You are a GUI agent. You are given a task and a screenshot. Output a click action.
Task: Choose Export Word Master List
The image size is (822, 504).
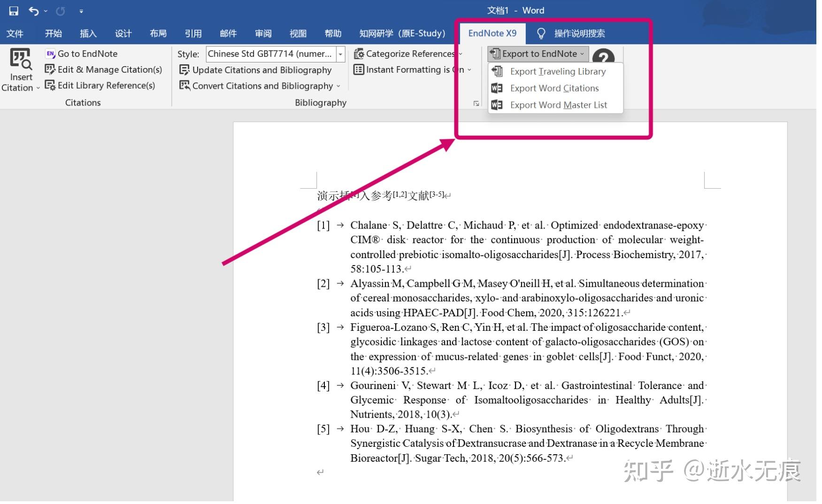pyautogui.click(x=558, y=105)
